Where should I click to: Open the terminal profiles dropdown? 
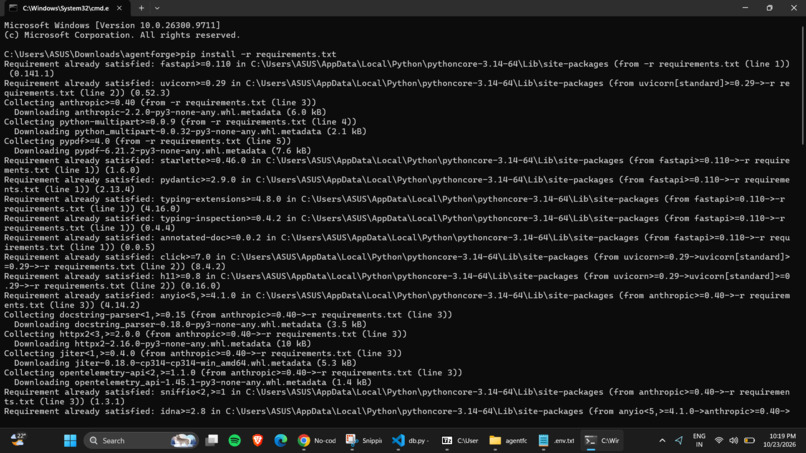point(157,8)
